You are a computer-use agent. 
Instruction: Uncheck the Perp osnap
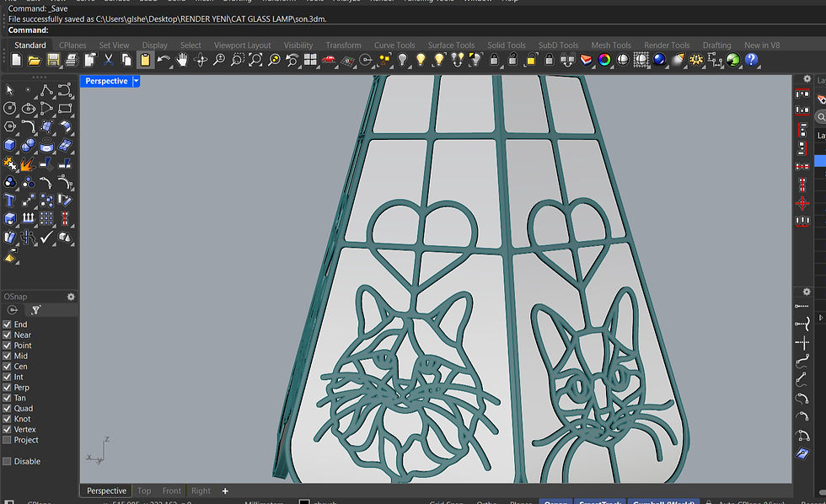click(7, 387)
